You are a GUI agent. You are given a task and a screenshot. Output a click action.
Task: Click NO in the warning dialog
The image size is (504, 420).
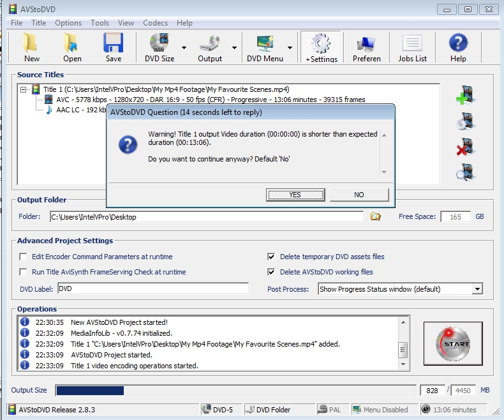[x=359, y=195]
